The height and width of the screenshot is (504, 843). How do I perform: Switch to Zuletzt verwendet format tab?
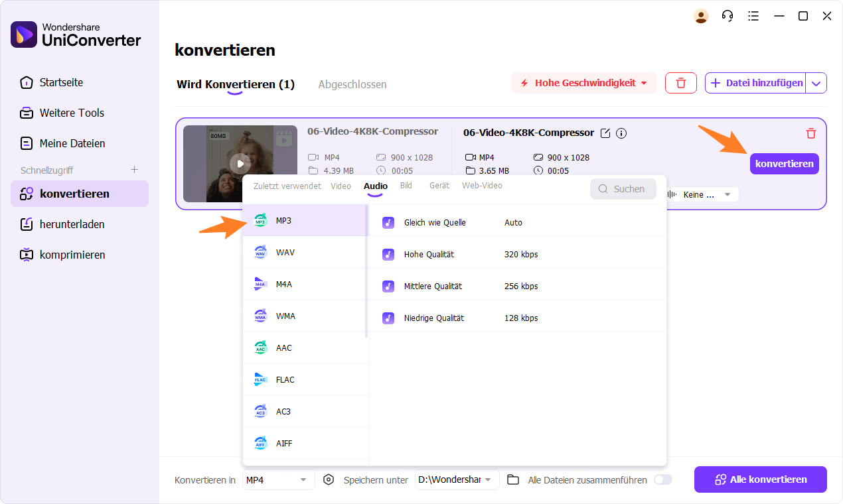287,186
